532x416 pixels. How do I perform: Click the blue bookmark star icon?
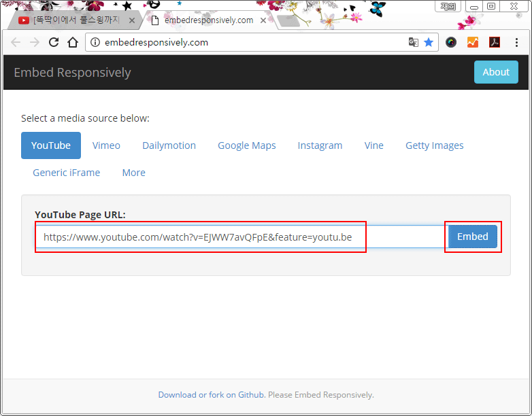(429, 42)
